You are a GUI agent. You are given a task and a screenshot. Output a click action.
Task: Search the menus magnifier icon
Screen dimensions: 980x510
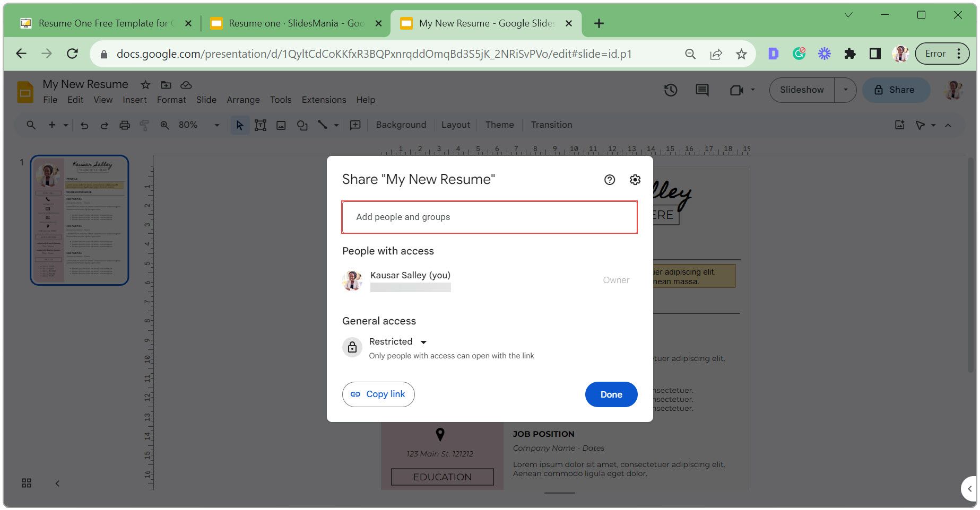[x=31, y=125]
